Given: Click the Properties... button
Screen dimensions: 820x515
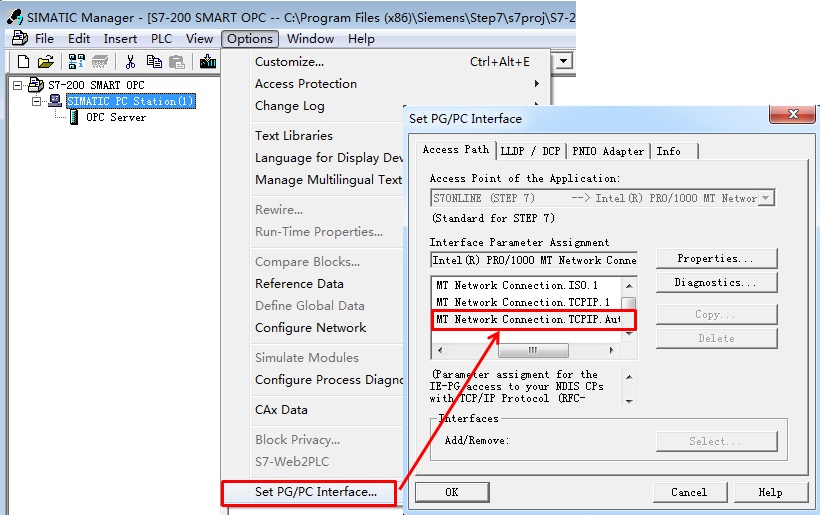Looking at the screenshot, I should pos(716,258).
